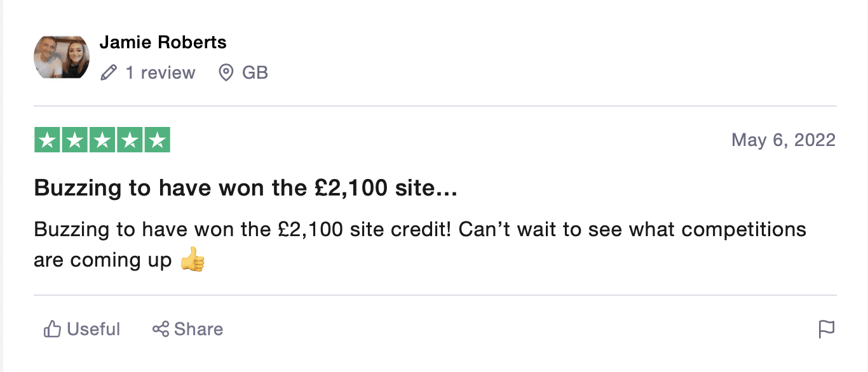Click the May 6, 2022 review date
The image size is (868, 372).
point(783,140)
